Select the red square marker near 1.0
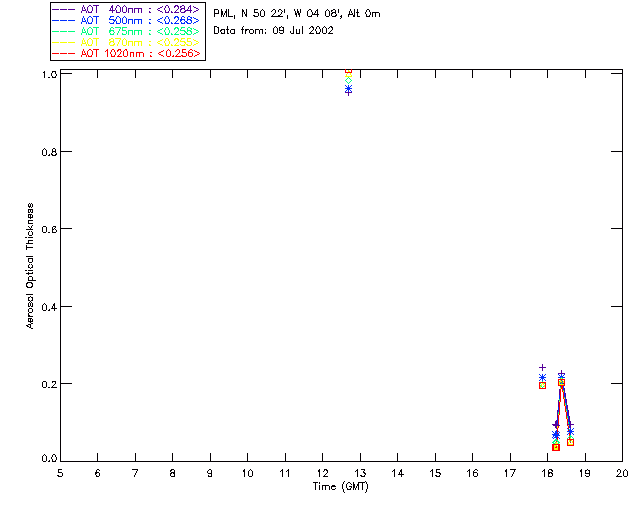Image resolution: width=640 pixels, height=512 pixels. (x=348, y=71)
